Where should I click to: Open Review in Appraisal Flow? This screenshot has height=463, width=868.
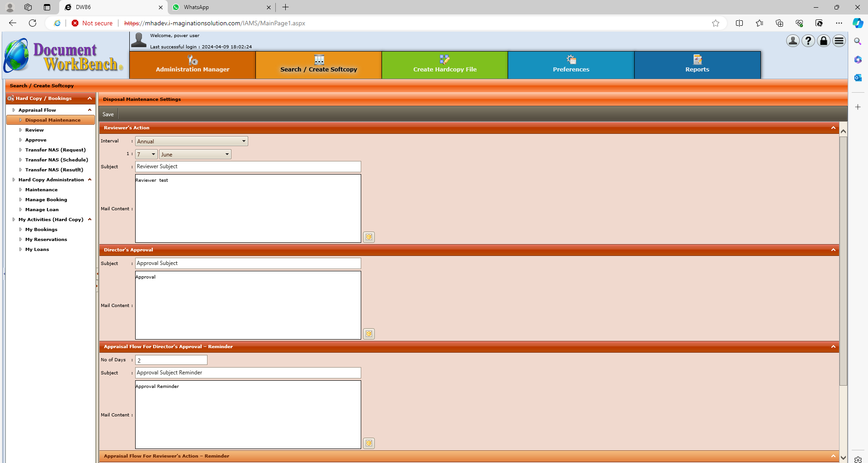[x=34, y=130]
